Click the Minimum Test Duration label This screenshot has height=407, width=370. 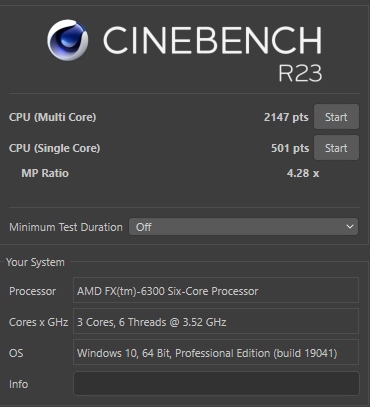[66, 227]
